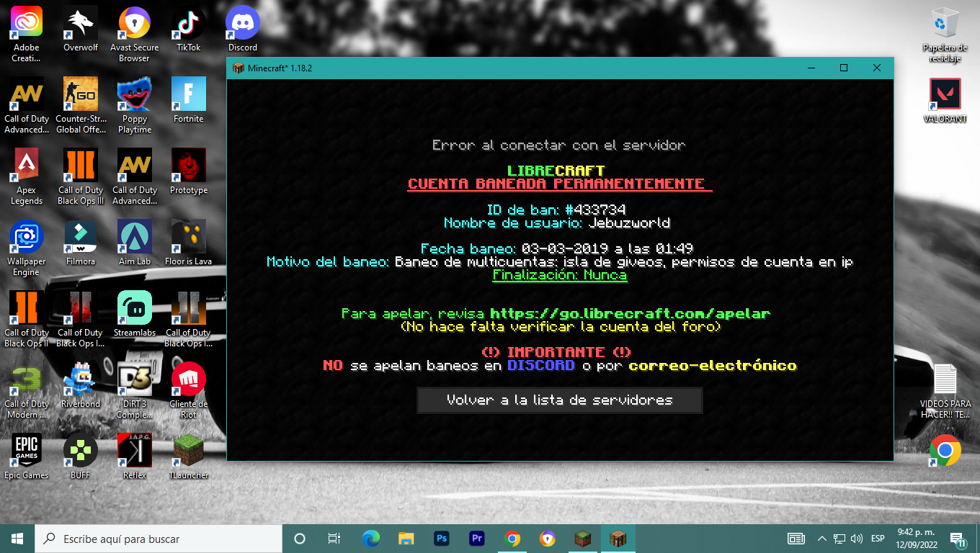Click the ESP language indicator
The image size is (980, 553).
click(878, 539)
